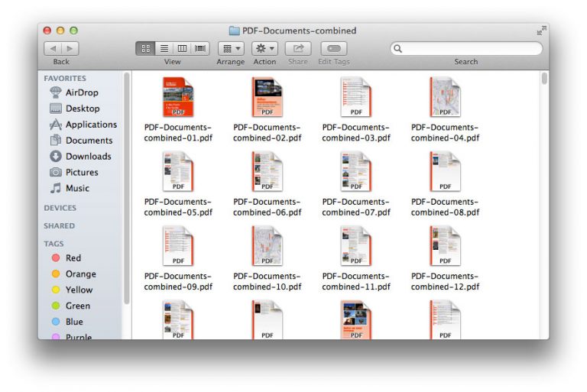The width and height of the screenshot is (587, 392).
Task: Open Applications in the sidebar
Action: coord(92,125)
